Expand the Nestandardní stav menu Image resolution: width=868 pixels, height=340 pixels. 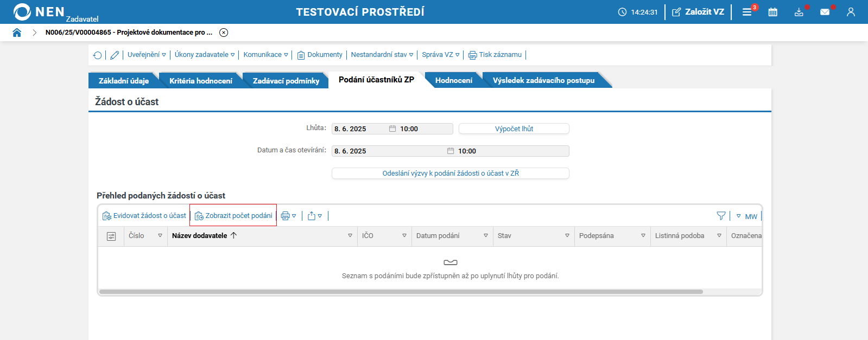coord(382,55)
